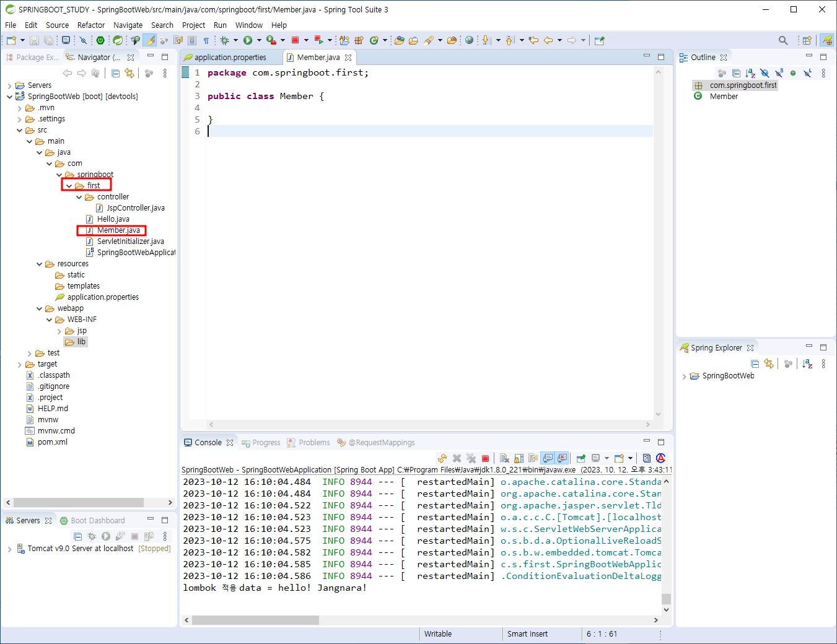Open the Run button dropdown arrow
The width and height of the screenshot is (837, 644).
pos(258,40)
